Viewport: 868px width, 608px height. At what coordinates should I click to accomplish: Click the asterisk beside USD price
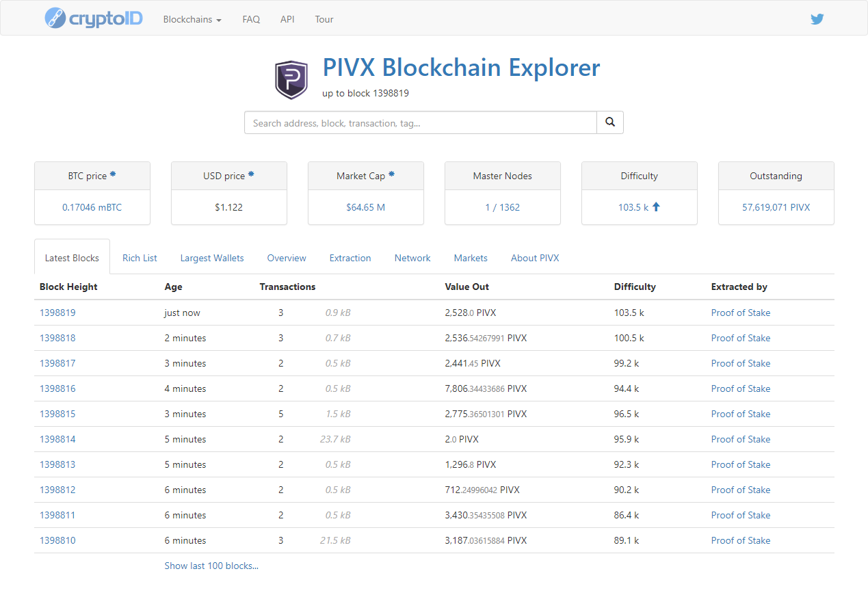point(251,174)
